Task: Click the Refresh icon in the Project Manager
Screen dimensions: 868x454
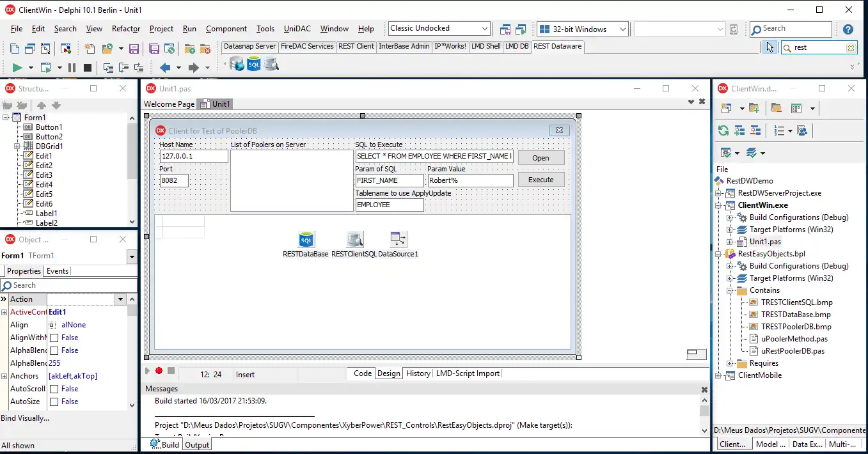Action: click(x=723, y=130)
